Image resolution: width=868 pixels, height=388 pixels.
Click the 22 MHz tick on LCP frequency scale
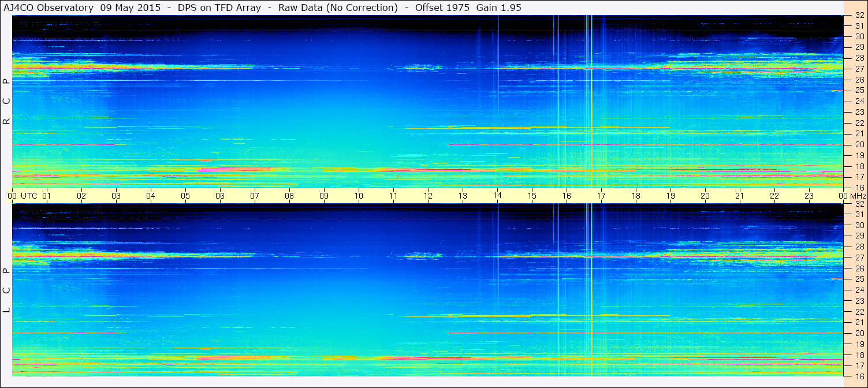point(859,311)
